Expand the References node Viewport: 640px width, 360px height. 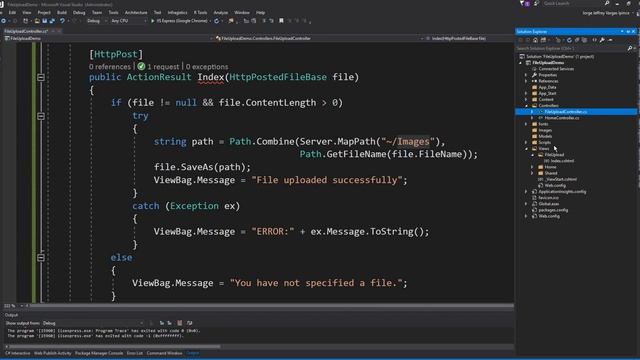526,81
